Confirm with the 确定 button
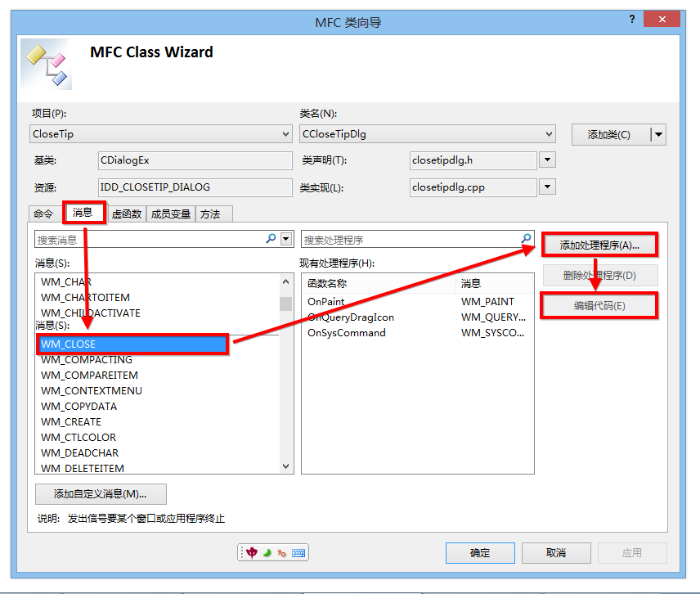This screenshot has height=594, width=700. tap(480, 553)
